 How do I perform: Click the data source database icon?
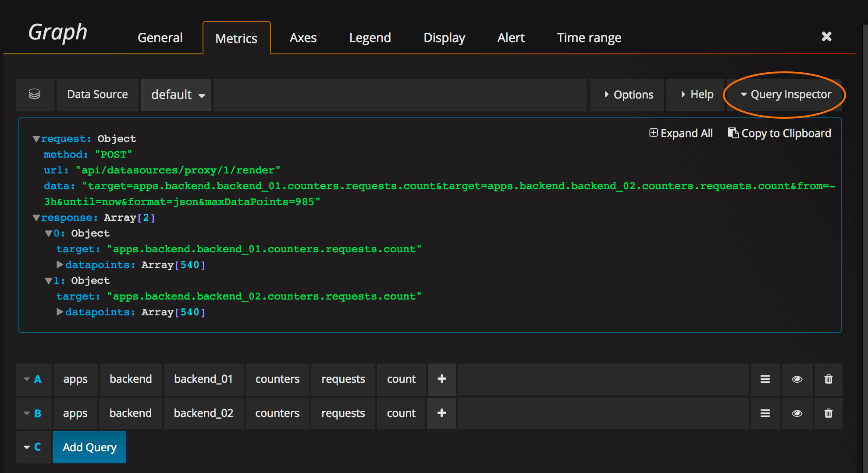35,95
